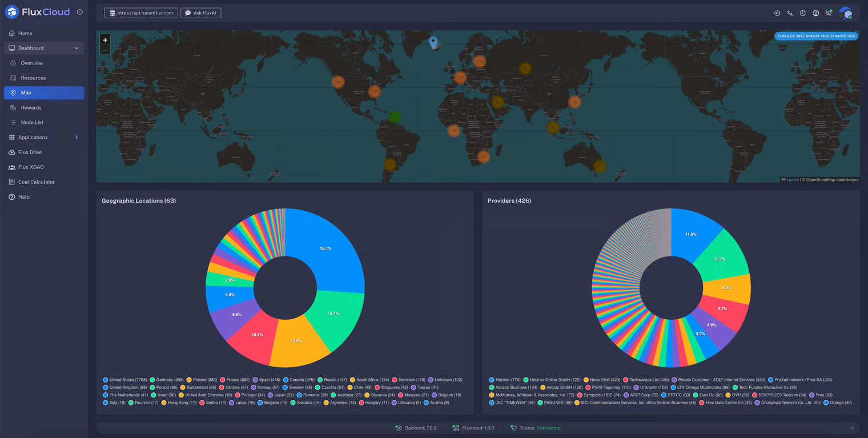Open the Cost Calculator page
868x438 pixels.
(36, 182)
